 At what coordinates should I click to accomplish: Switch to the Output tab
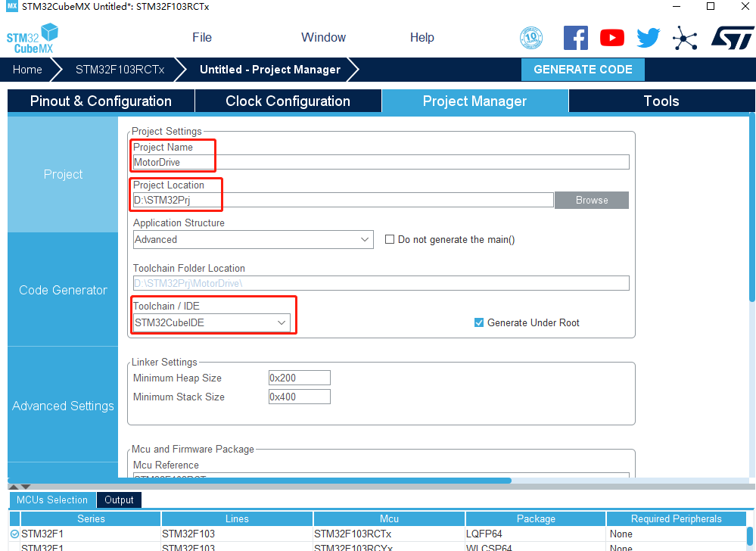119,500
